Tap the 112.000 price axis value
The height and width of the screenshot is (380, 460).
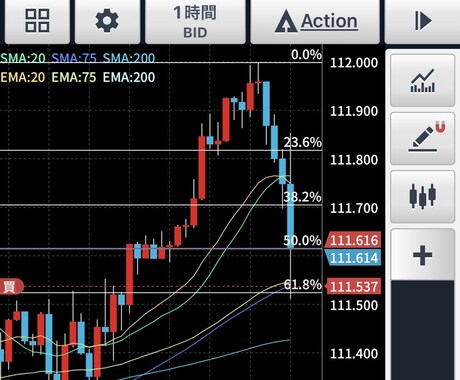click(354, 63)
